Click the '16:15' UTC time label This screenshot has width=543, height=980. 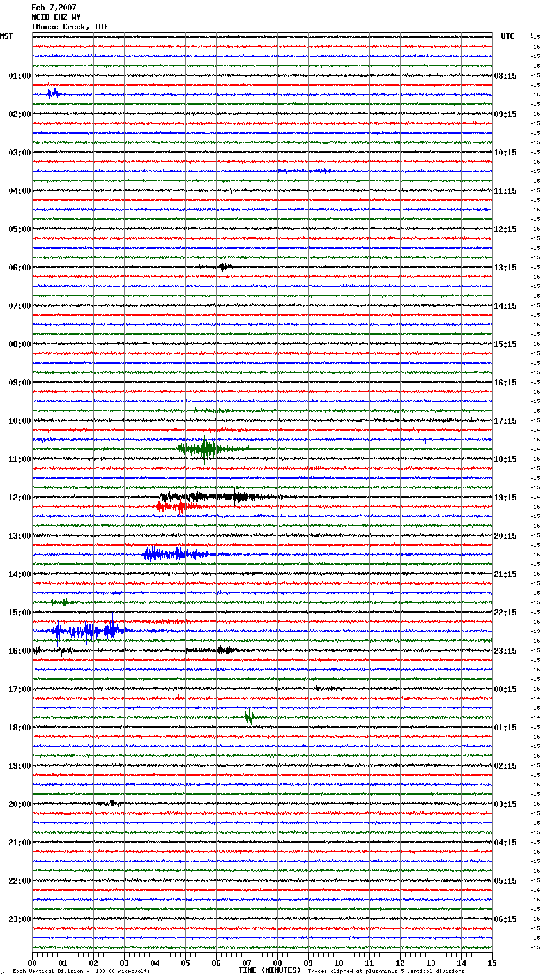(x=505, y=383)
